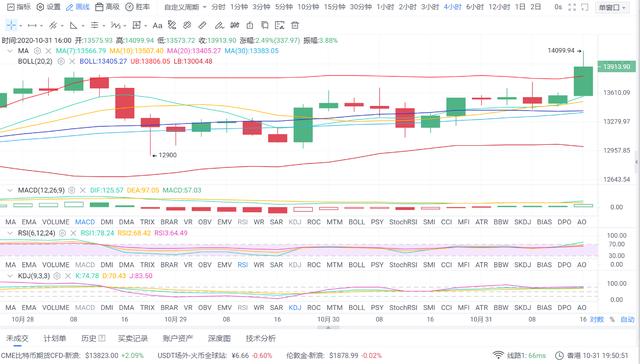Switch to the 15分钟 timeframe
The width and height of the screenshot is (640, 364).
click(x=335, y=7)
